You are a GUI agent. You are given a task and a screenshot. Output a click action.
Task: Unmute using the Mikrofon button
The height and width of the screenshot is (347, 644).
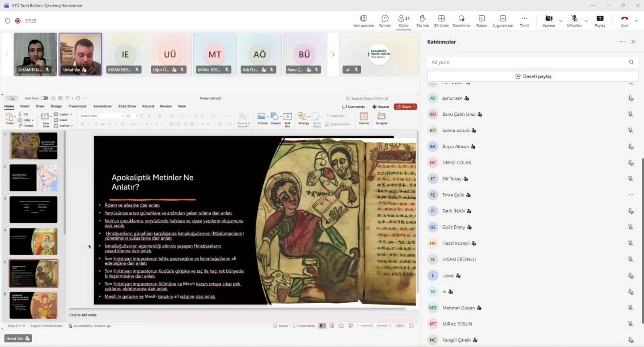click(574, 19)
